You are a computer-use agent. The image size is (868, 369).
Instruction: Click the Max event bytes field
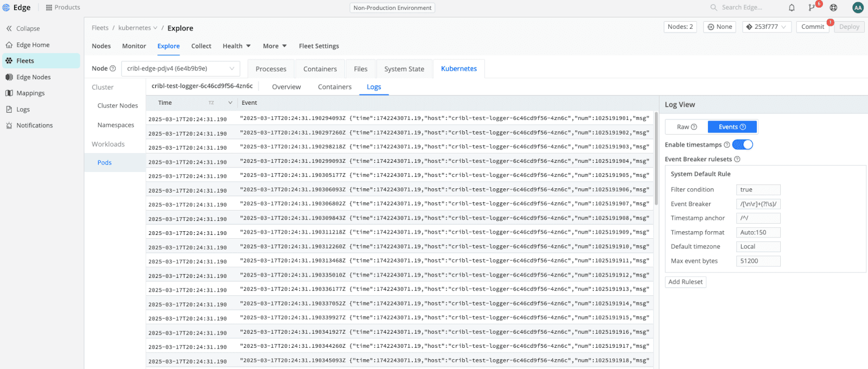758,261
